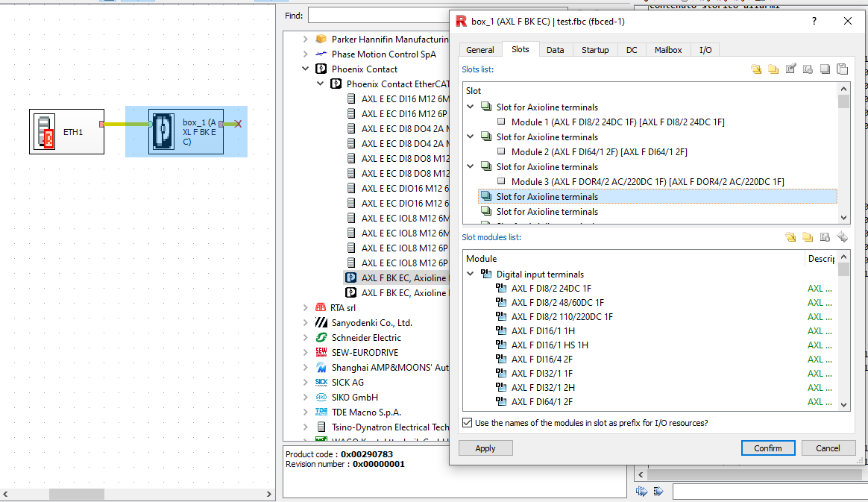Select the Module 3 (AXL F DOR4/2 AC/220DC 1F) row
Screen dimensions: 868x502
[647, 181]
